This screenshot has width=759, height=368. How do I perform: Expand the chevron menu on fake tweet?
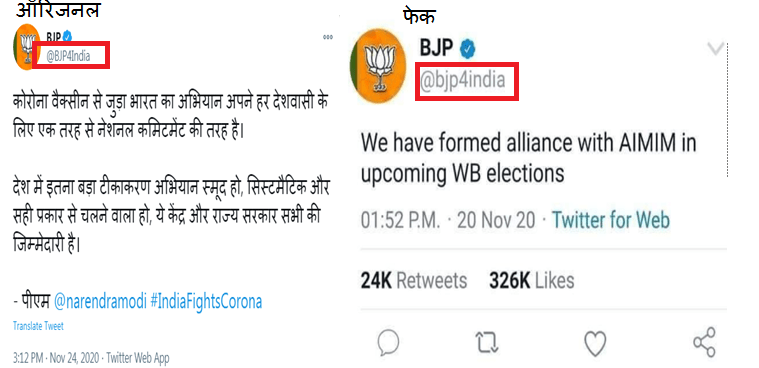click(x=715, y=48)
